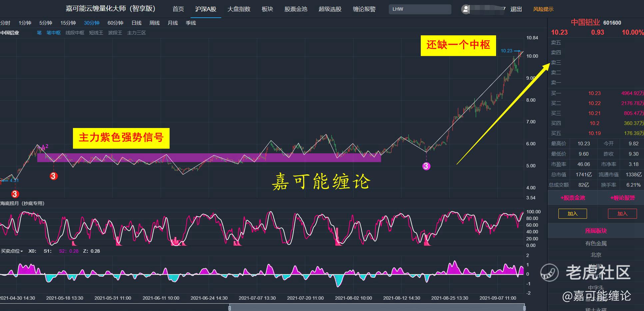Click the 卖五 order row label
Screen dimensions: 644x311
click(x=556, y=42)
